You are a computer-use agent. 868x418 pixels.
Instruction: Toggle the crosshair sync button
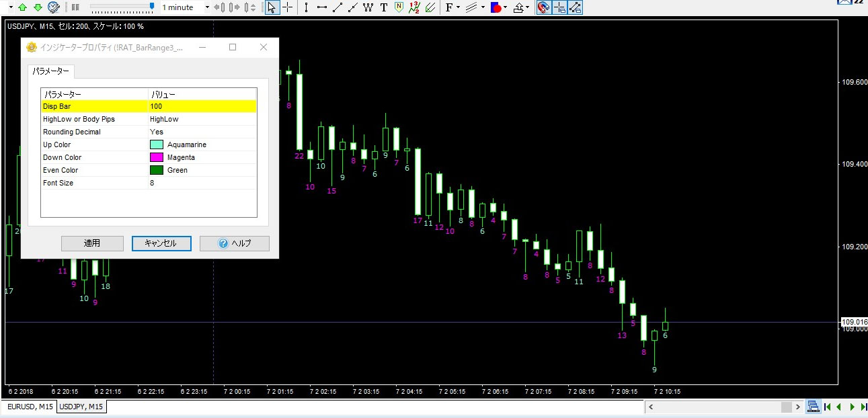pyautogui.click(x=559, y=7)
